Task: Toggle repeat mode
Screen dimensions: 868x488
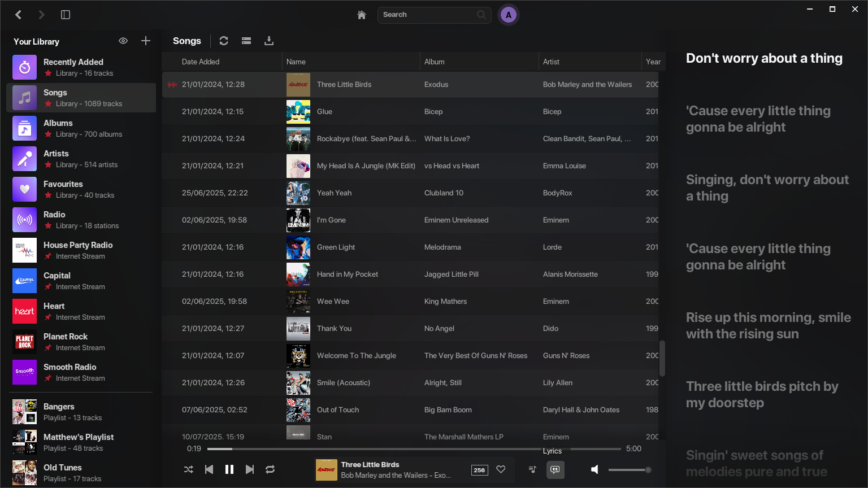Action: coord(270,469)
